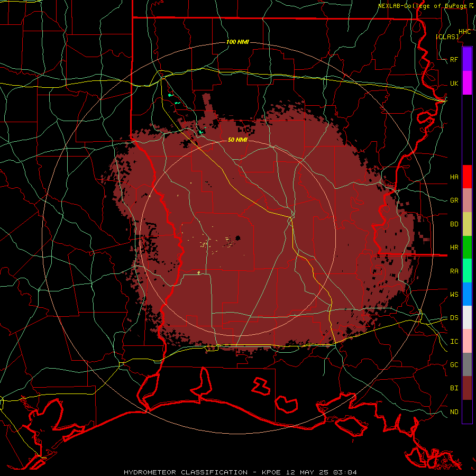Click the HA legend label
Image resolution: width=476 pixels, height=476 pixels.
tap(454, 177)
